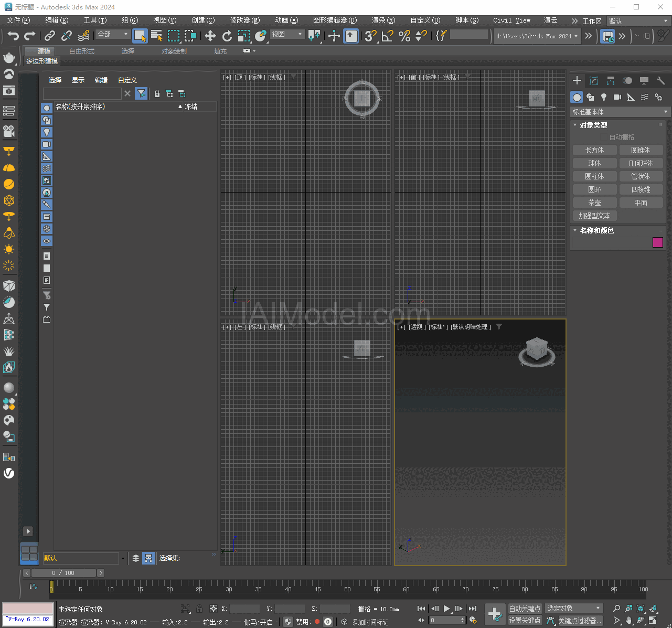This screenshot has height=628, width=672.
Task: Toggle Percent Snap icon
Action: [404, 36]
